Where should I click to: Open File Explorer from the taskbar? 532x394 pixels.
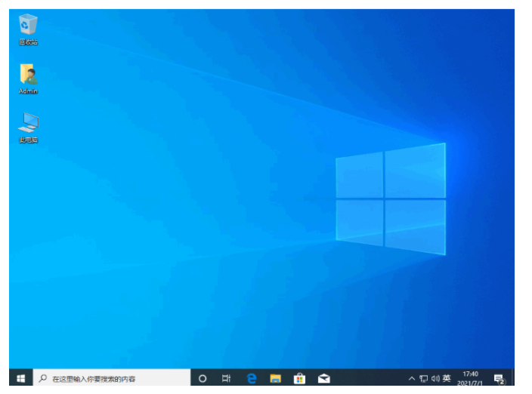(276, 378)
